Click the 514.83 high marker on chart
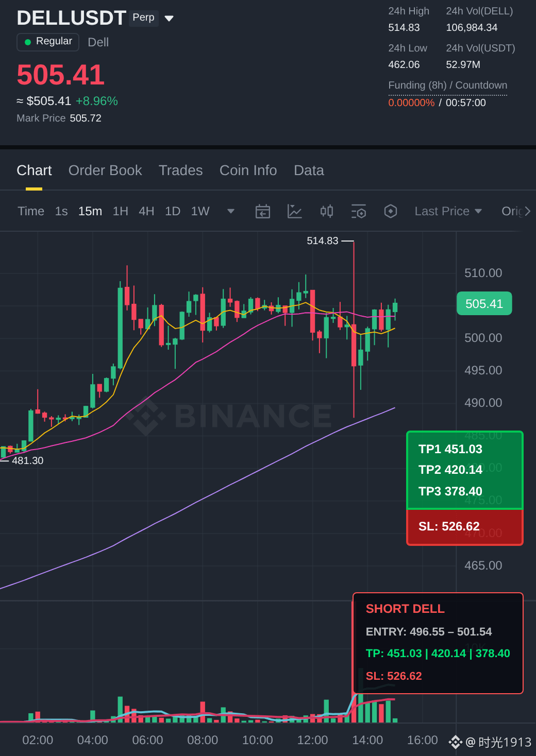536x756 pixels. (323, 241)
